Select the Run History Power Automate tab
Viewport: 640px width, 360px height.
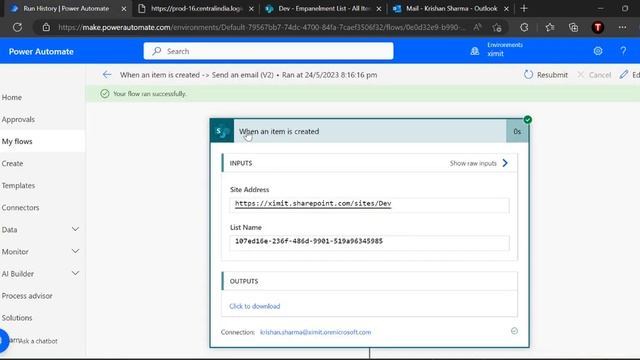(65, 9)
